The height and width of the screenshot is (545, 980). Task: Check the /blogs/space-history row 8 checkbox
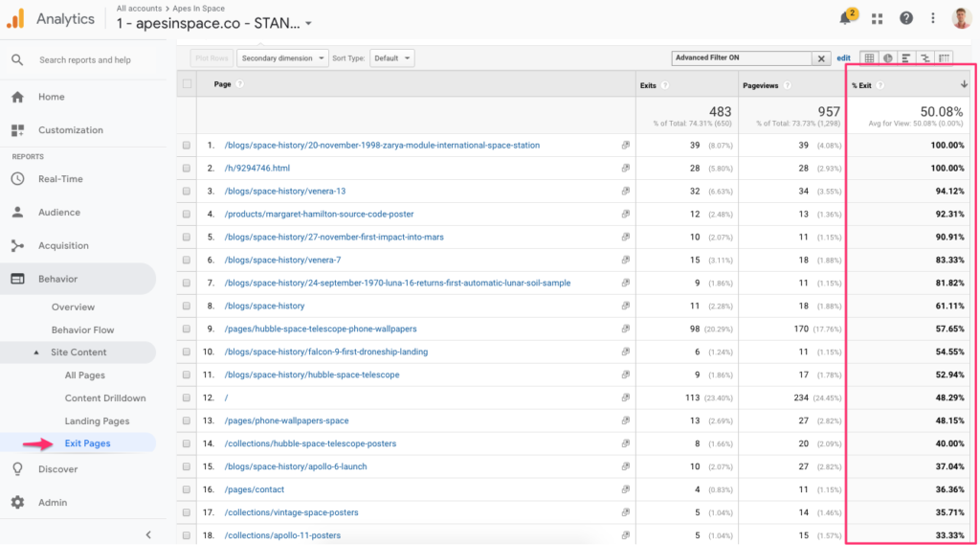coord(187,306)
